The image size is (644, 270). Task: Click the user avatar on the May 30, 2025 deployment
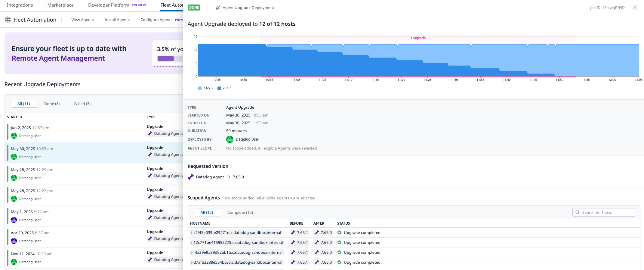[x=14, y=157]
